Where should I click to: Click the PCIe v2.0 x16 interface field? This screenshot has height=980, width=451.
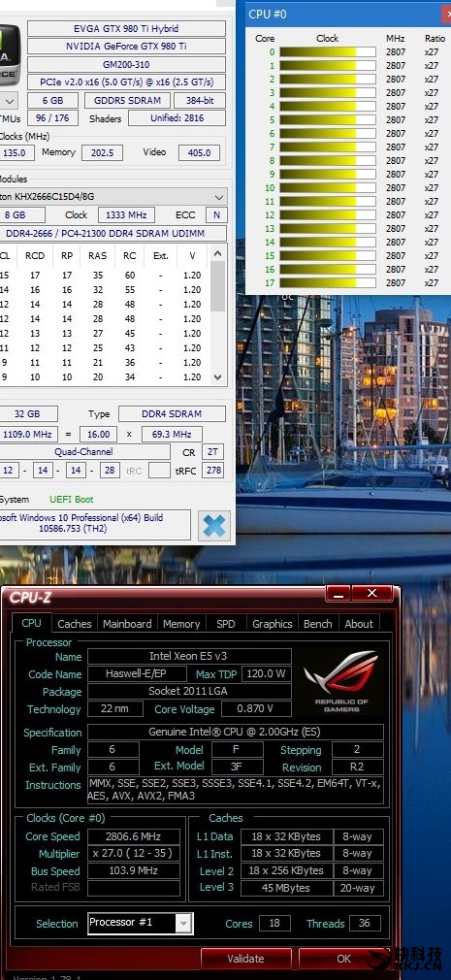point(126,82)
